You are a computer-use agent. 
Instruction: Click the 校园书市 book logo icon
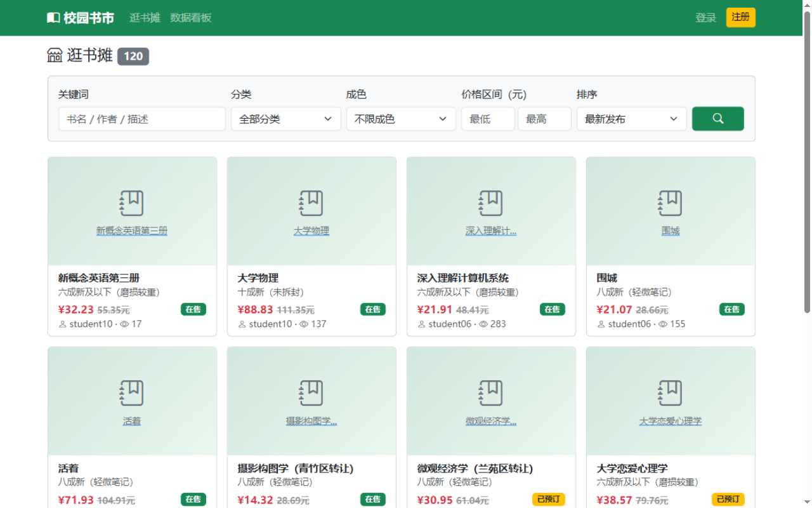tap(54, 18)
